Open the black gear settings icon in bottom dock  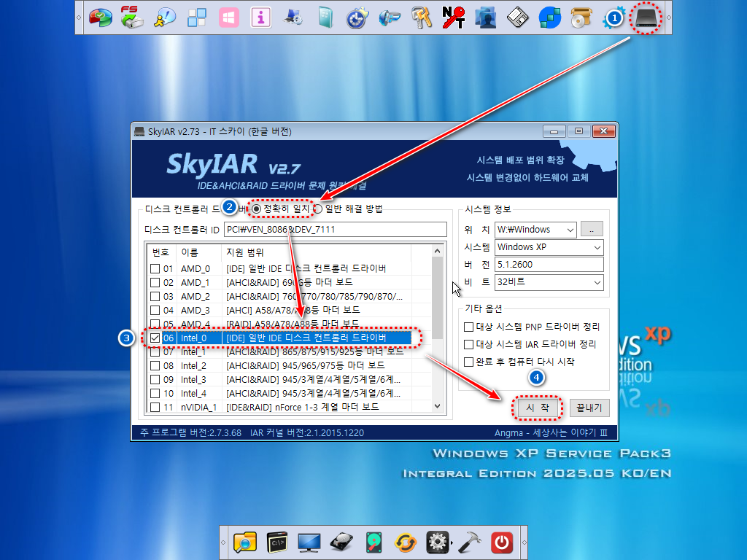[438, 542]
